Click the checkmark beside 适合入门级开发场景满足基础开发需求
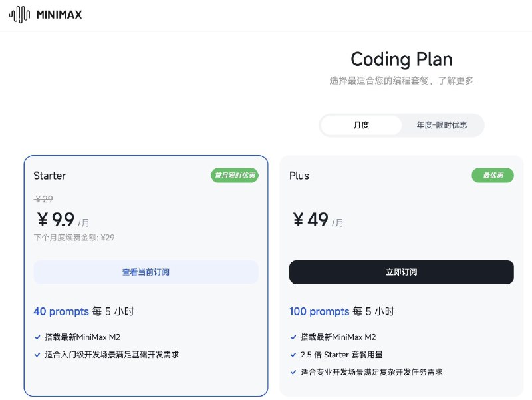This screenshot has width=532, height=400. [38, 355]
